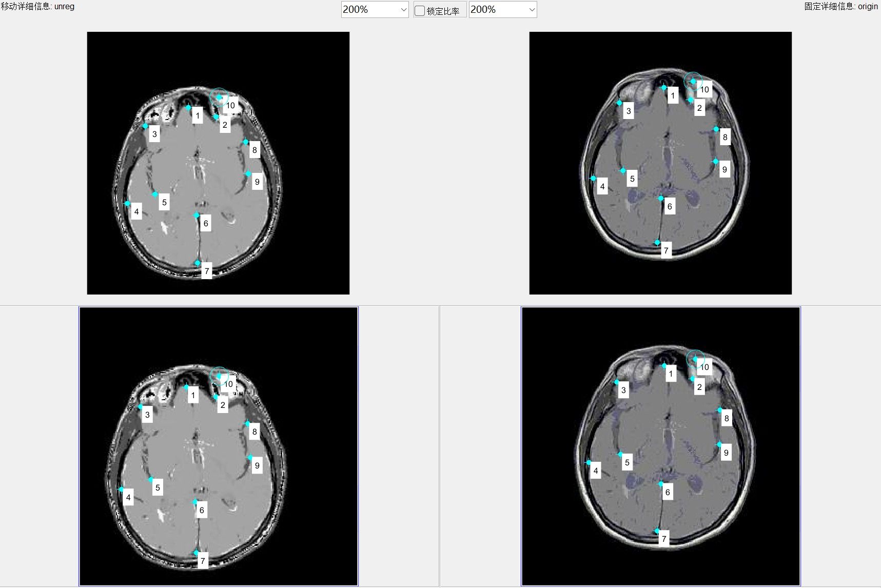881x588 pixels.
Task: Open the moving image 200% zoom dropdown
Action: tap(375, 9)
